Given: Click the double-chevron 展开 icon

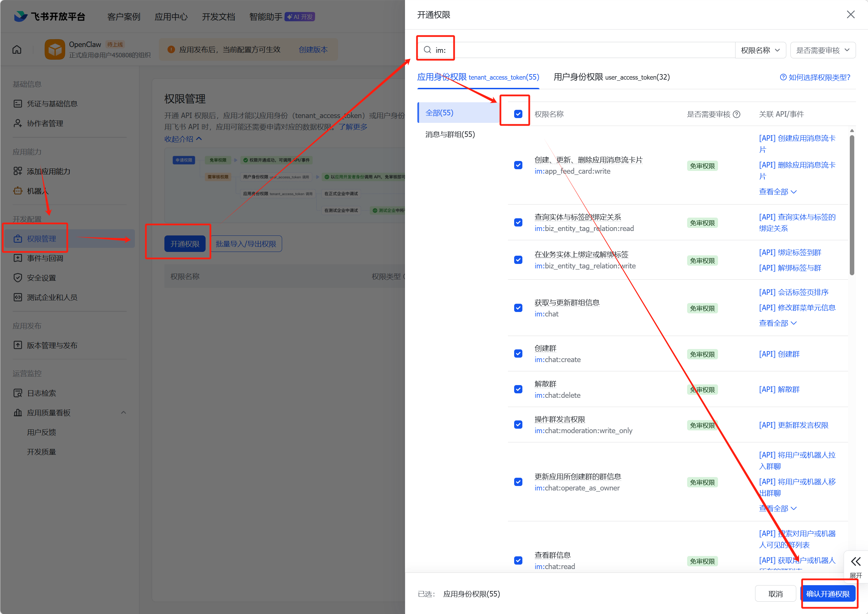Looking at the screenshot, I should [x=856, y=561].
